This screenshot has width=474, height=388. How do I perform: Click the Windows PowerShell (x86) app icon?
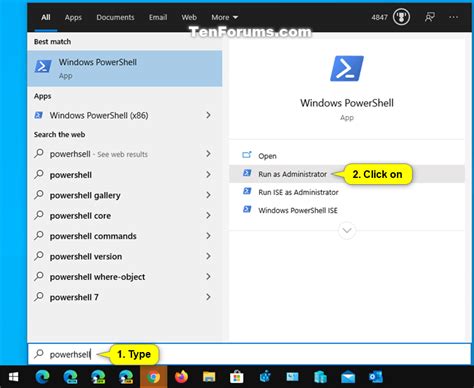[39, 115]
